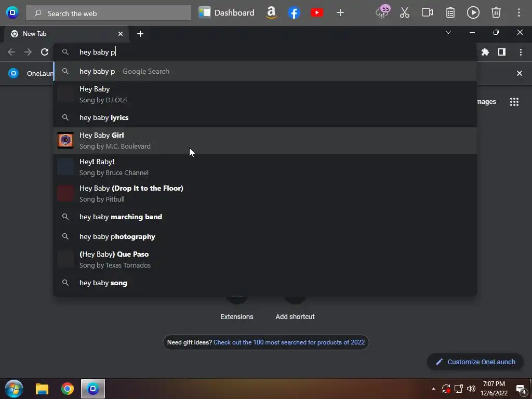Dismiss the OneLaunch info bar

[x=519, y=73]
